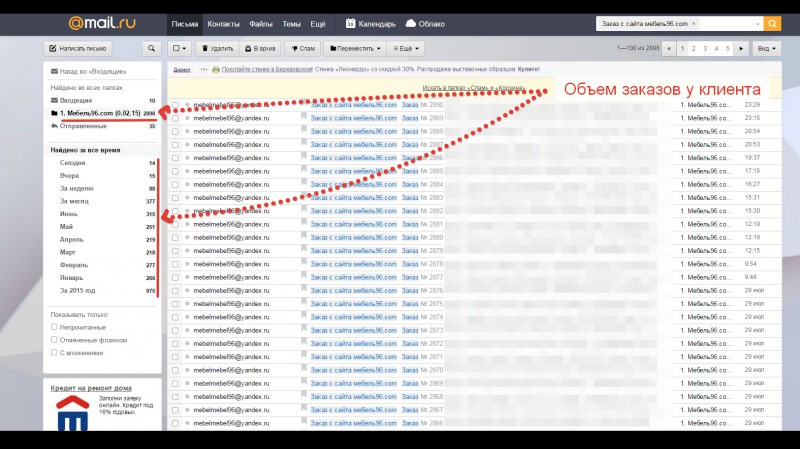Screen dimensions: 800x449
Task: Go to page 2 of results
Action: [x=693, y=48]
